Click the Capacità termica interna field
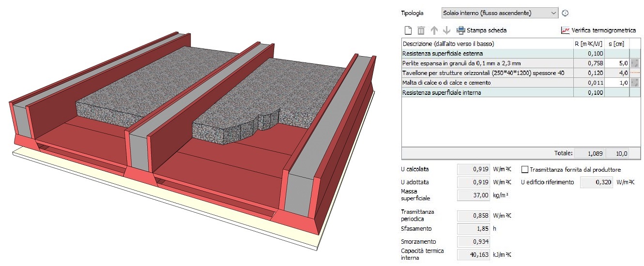This screenshot has height=266, width=644. tap(474, 254)
